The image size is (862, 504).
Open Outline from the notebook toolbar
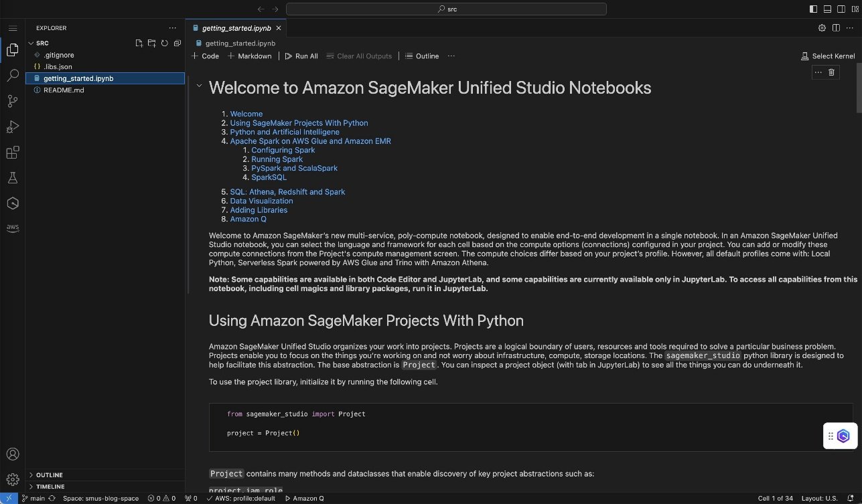pos(422,56)
